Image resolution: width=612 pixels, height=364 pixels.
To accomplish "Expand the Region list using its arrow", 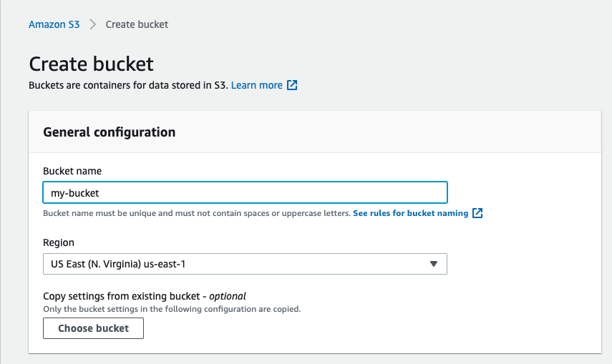I will click(x=433, y=264).
